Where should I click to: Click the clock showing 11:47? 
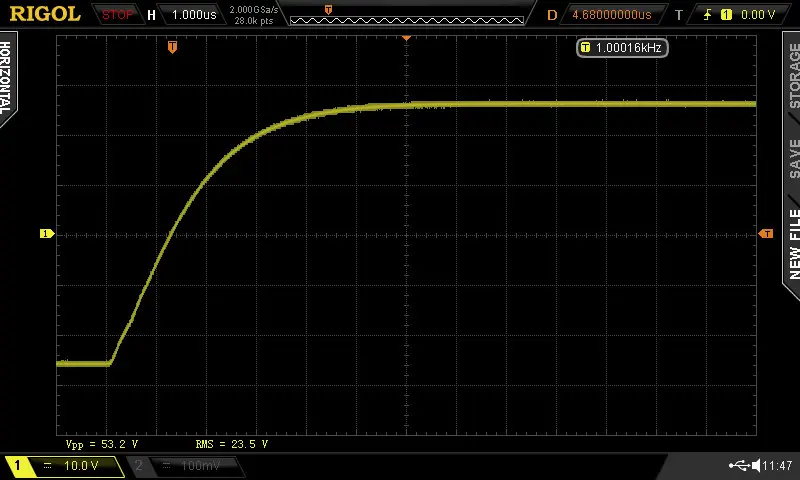(x=778, y=466)
